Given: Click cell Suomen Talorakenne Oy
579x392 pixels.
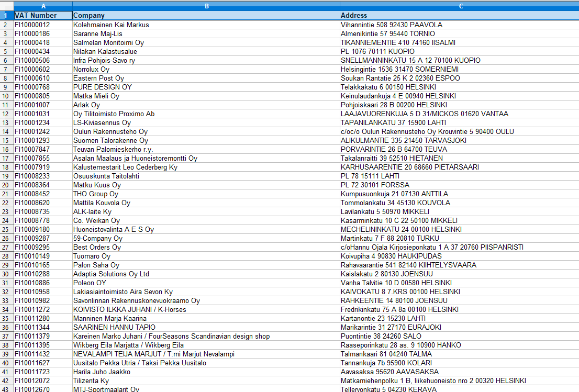Looking at the screenshot, I should pyautogui.click(x=206, y=141).
